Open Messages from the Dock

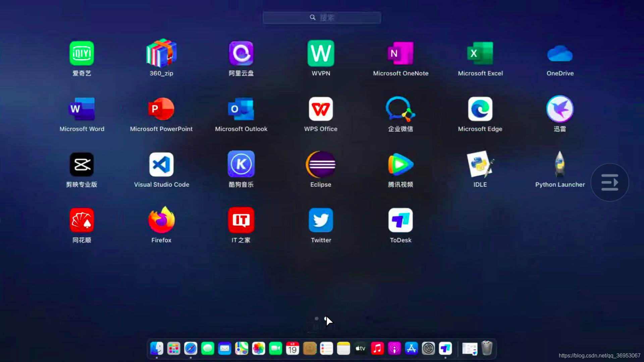(x=208, y=349)
